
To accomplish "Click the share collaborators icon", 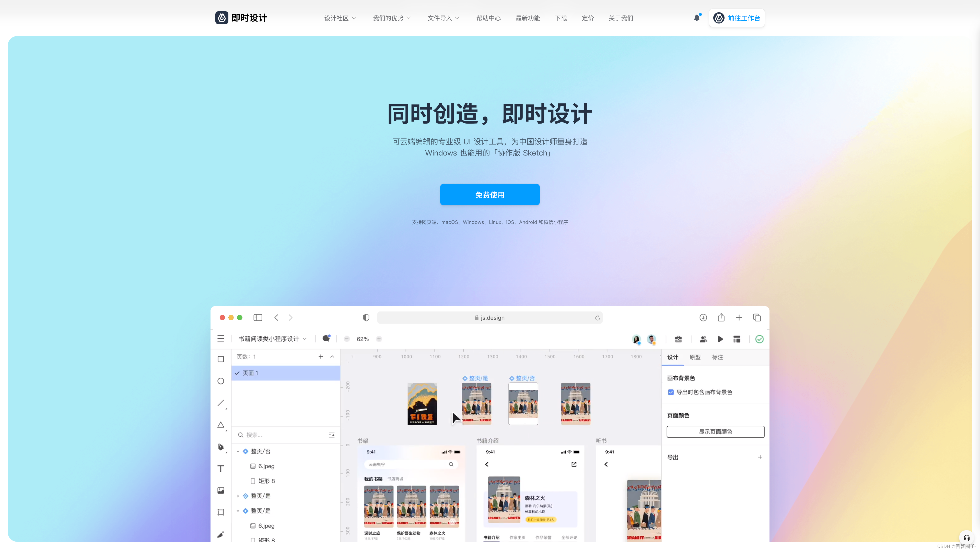I will [x=703, y=339].
